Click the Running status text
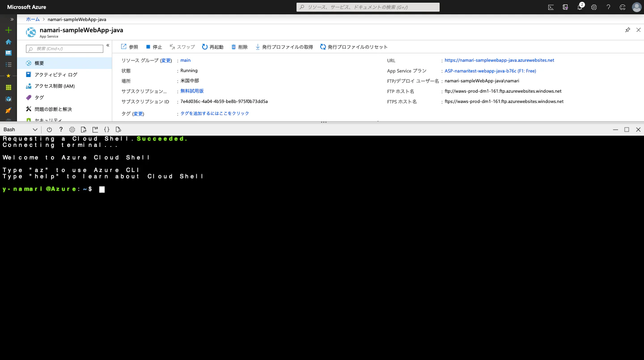 coord(189,70)
